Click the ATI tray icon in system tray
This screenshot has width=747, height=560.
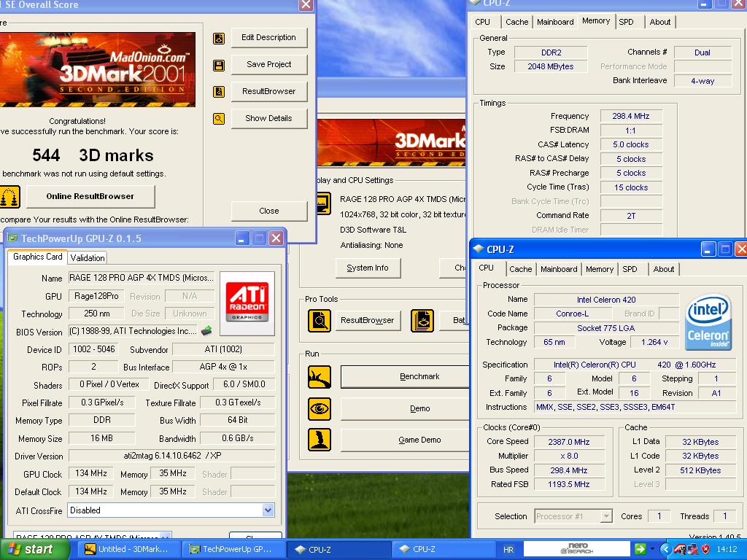680,550
